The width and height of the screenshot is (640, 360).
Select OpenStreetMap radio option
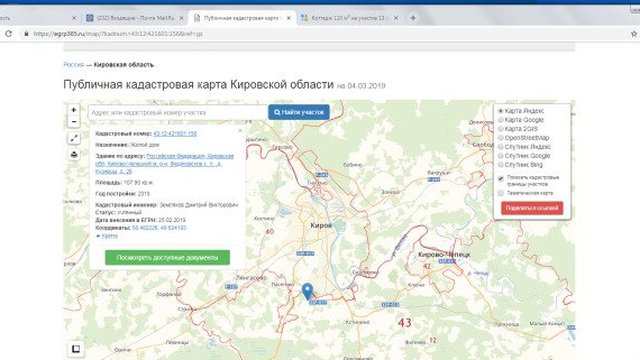coord(500,138)
